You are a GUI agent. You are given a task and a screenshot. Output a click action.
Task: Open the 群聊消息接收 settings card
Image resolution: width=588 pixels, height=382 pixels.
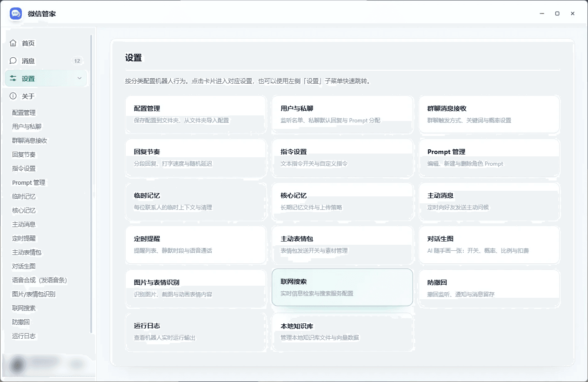pyautogui.click(x=489, y=114)
